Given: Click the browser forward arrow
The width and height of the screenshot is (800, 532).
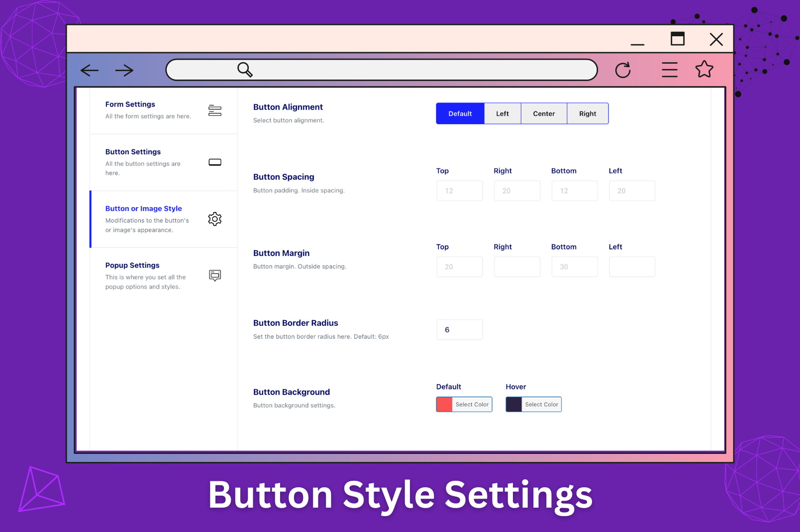Looking at the screenshot, I should click(x=124, y=71).
